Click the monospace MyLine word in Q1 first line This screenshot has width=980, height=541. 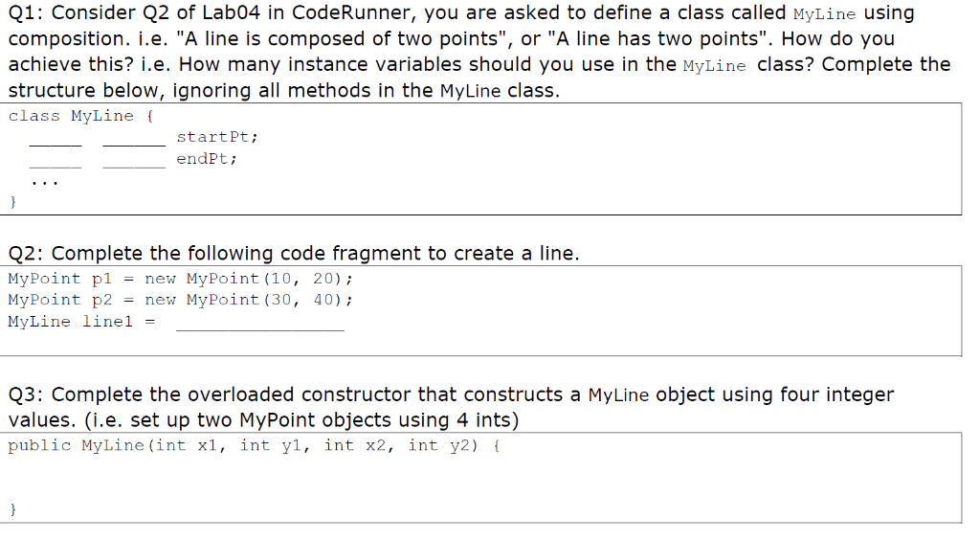824,14
